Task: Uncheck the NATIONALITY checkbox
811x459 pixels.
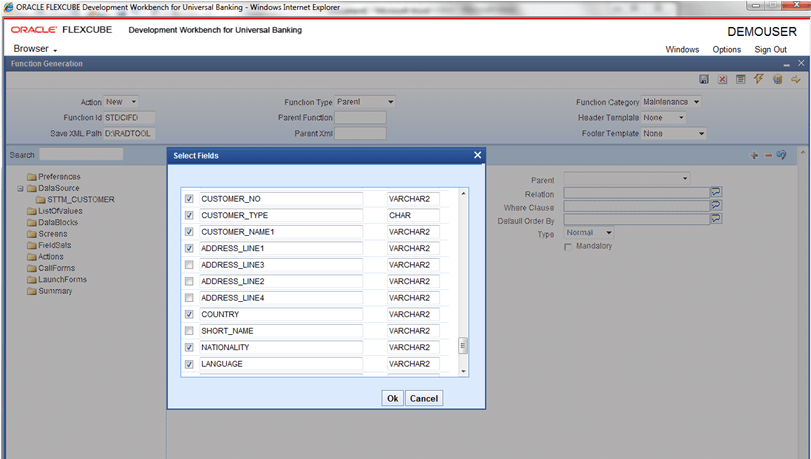Action: [x=189, y=347]
